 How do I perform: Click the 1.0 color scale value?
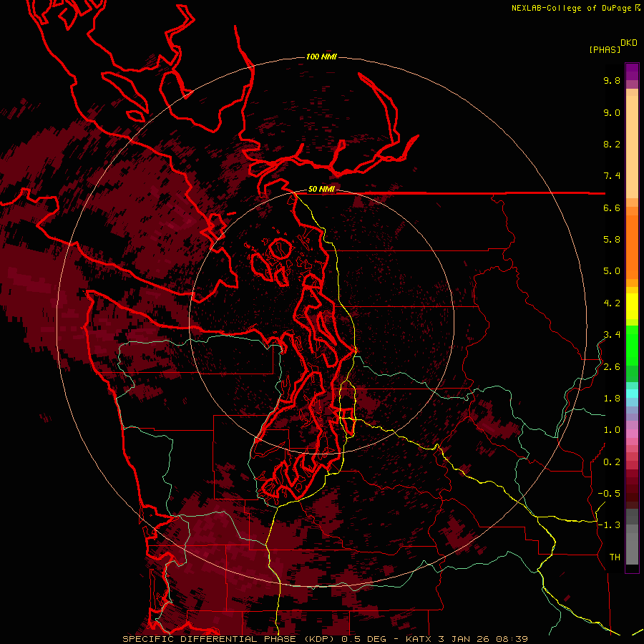tap(612, 430)
